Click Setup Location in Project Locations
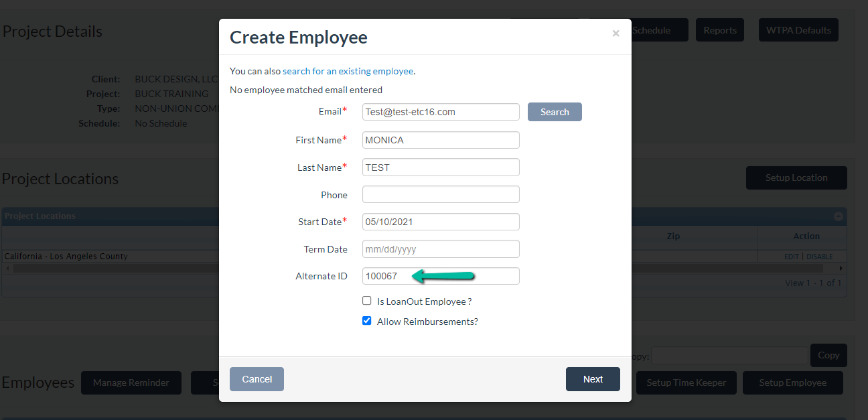Image resolution: width=868 pixels, height=420 pixels. [796, 178]
